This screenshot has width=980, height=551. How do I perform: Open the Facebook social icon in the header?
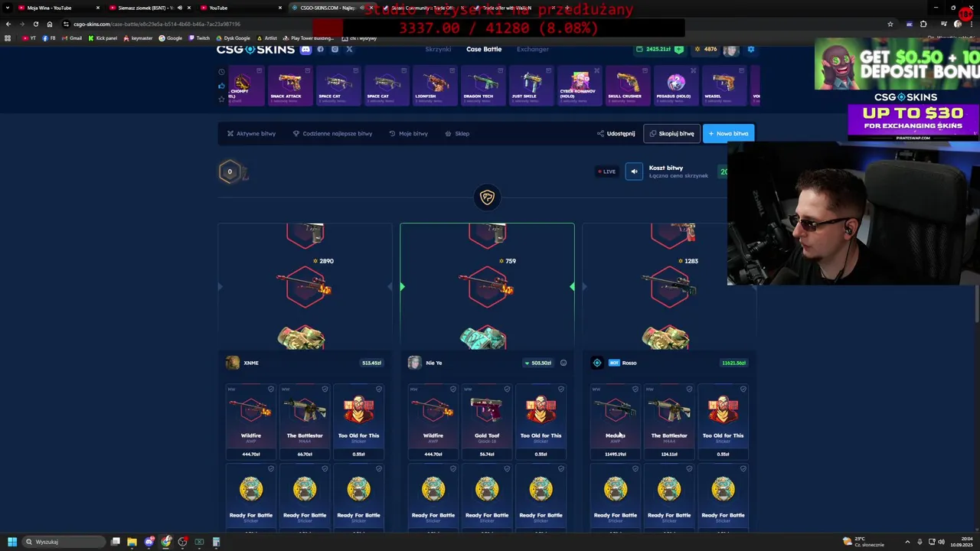pyautogui.click(x=320, y=49)
